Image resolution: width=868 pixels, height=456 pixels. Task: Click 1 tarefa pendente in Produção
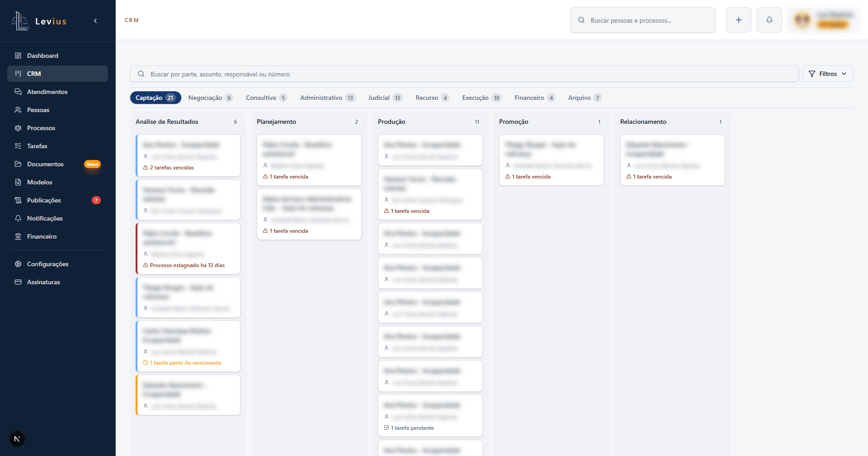click(x=409, y=428)
